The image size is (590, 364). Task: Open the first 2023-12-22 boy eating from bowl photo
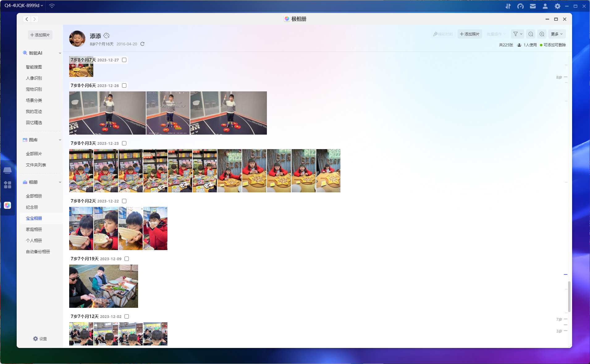tap(81, 228)
